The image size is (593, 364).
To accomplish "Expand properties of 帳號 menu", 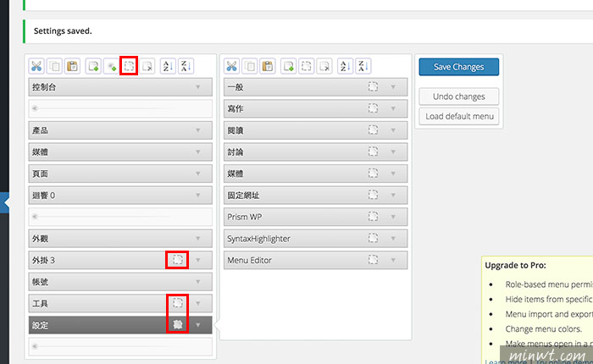I will click(x=197, y=282).
